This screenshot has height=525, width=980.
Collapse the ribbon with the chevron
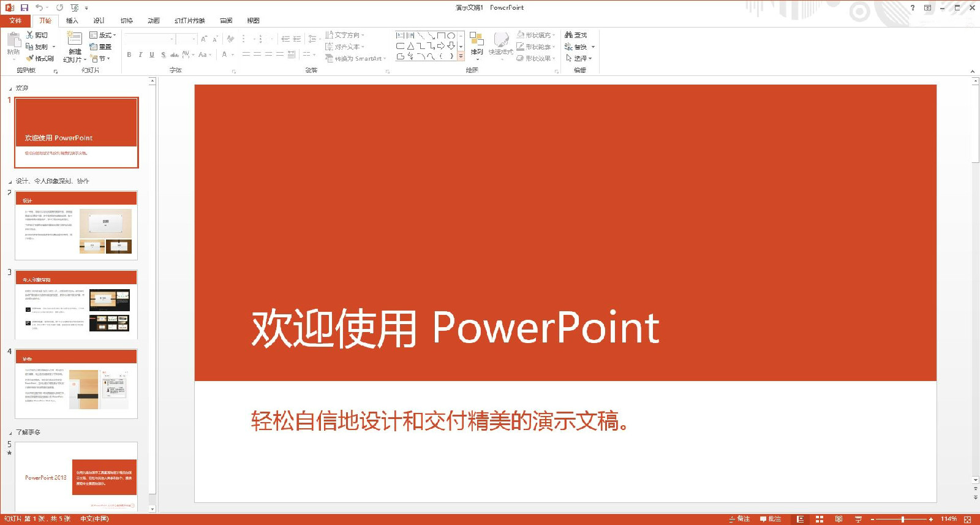pyautogui.click(x=973, y=71)
